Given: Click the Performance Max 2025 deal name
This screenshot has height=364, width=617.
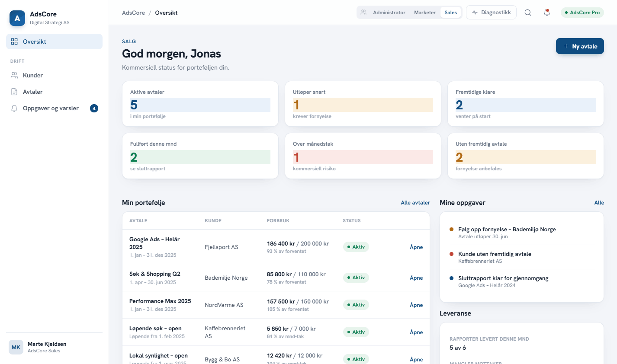Looking at the screenshot, I should point(160,301).
